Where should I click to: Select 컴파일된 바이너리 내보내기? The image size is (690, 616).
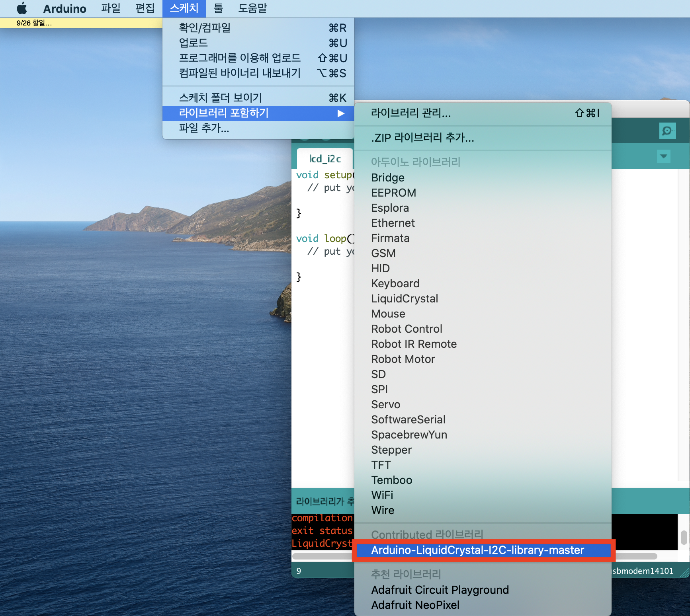tap(258, 73)
